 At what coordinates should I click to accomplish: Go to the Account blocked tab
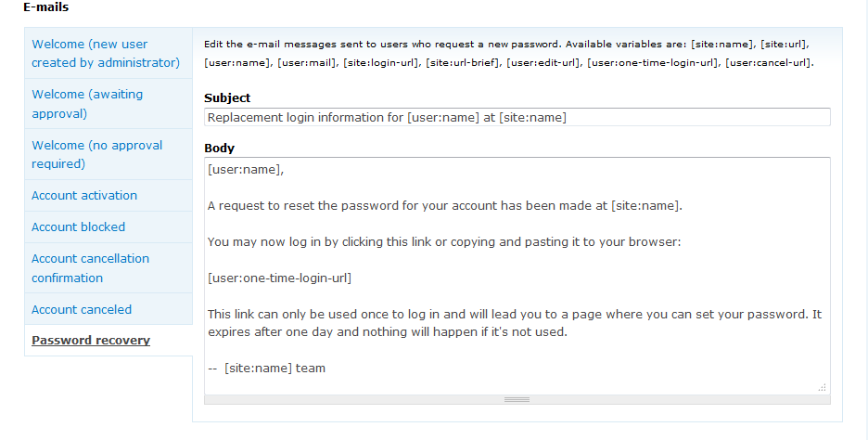coord(78,227)
